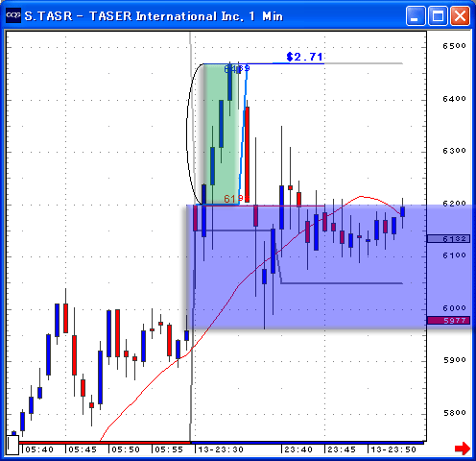
Task: Click the 23:40 time axis label
Action: tap(298, 449)
